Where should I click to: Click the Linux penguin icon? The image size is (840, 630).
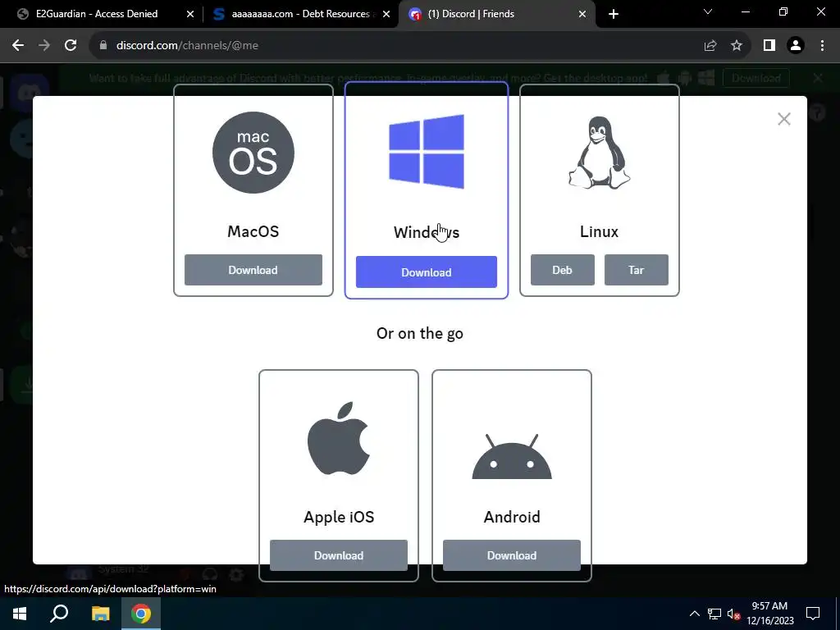click(599, 153)
